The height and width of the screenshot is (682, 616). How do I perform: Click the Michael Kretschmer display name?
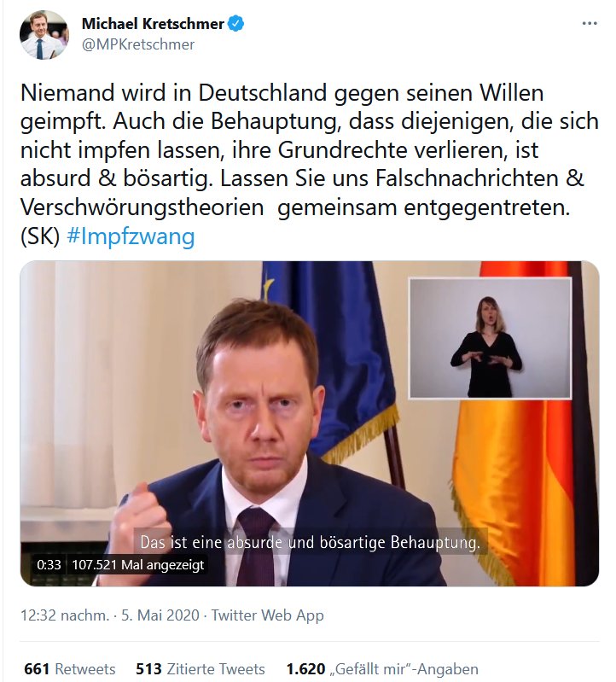[153, 24]
